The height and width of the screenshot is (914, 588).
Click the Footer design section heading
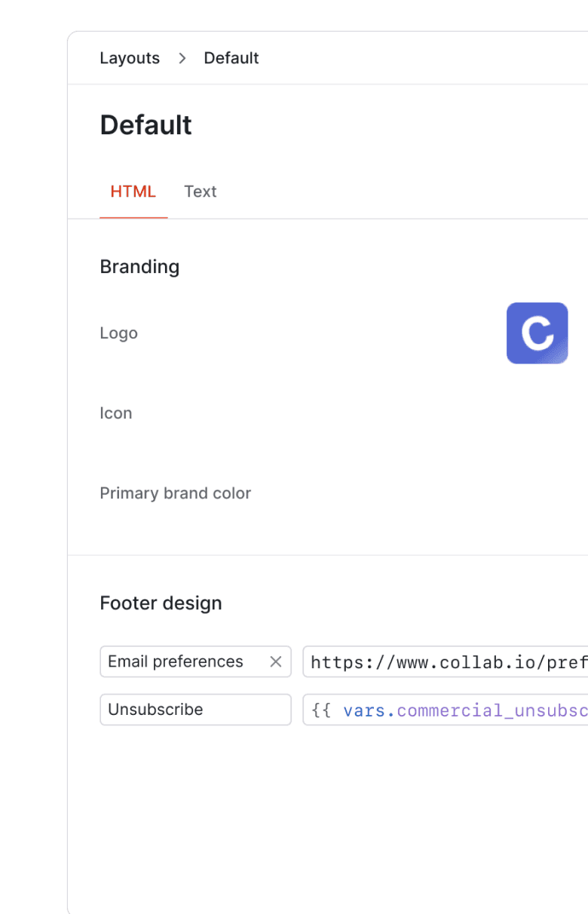pos(161,603)
